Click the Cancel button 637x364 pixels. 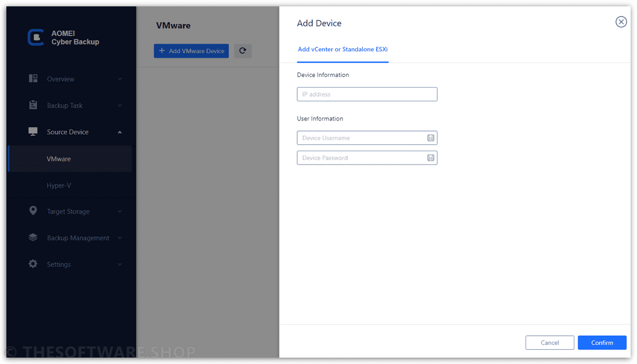pyautogui.click(x=549, y=343)
